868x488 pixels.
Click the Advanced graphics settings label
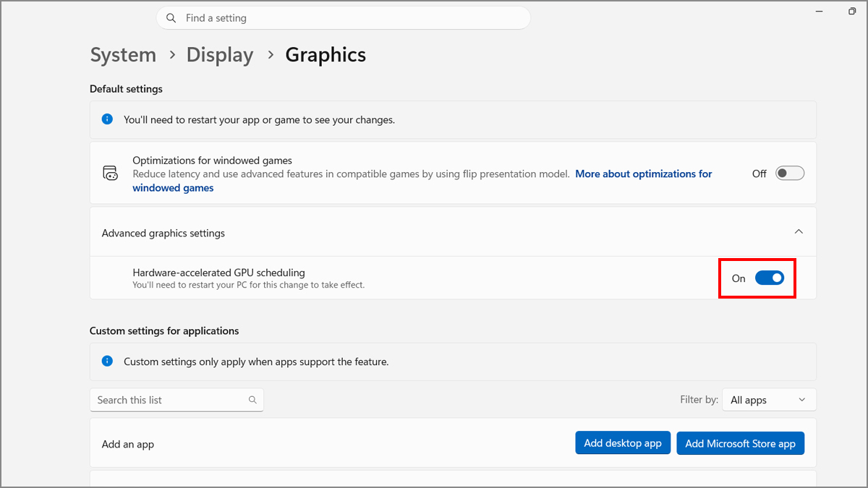point(163,233)
